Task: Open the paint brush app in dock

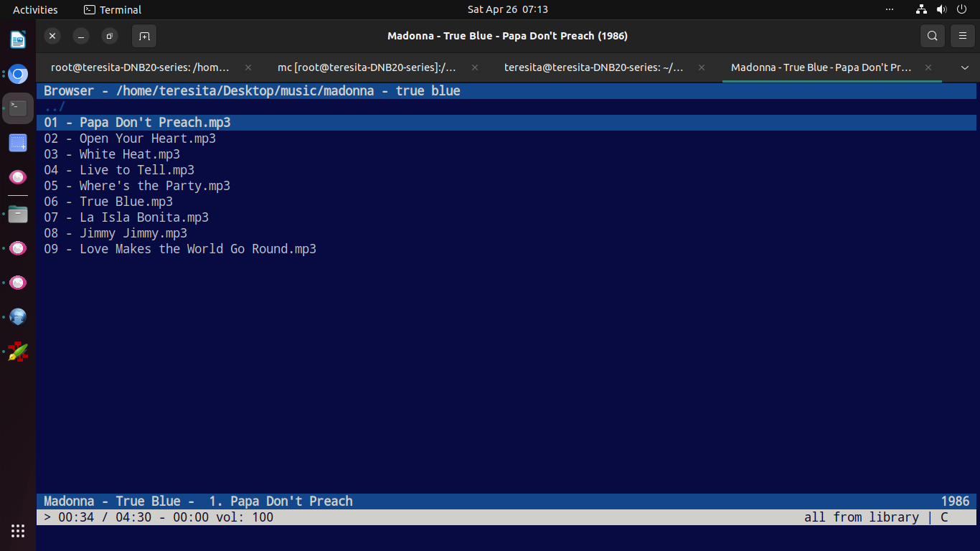Action: click(18, 351)
